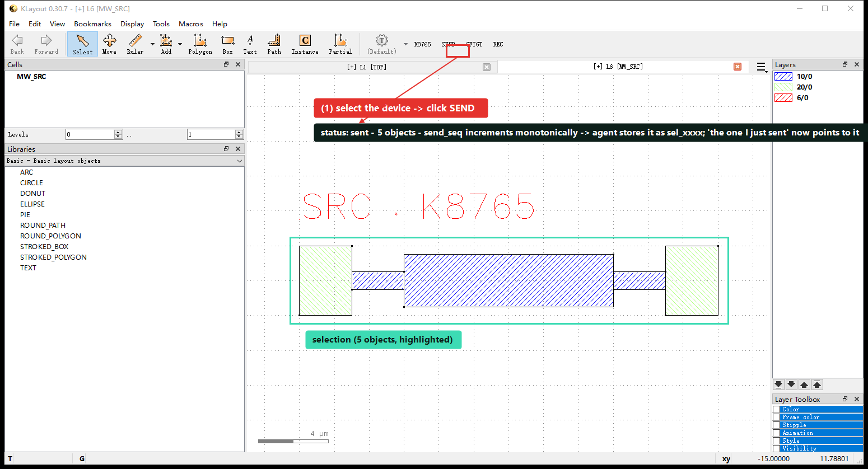Select the Polygon drawing tool
This screenshot has width=868, height=469.
200,44
